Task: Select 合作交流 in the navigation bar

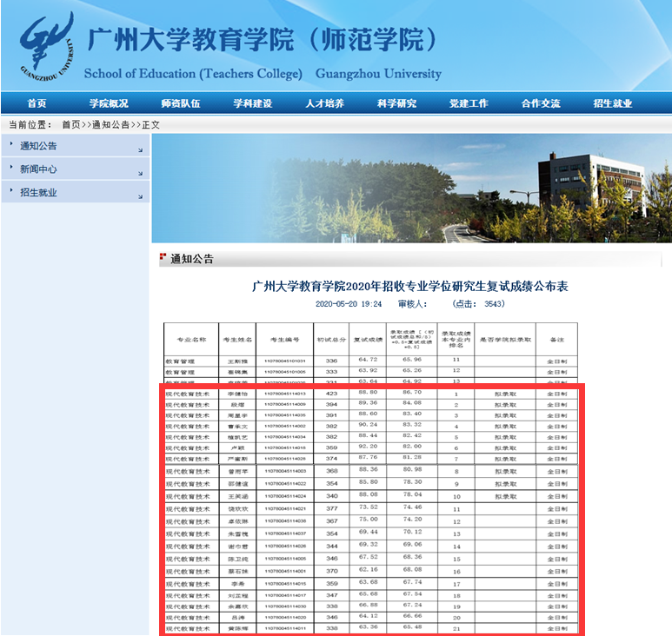Action: pyautogui.click(x=541, y=103)
